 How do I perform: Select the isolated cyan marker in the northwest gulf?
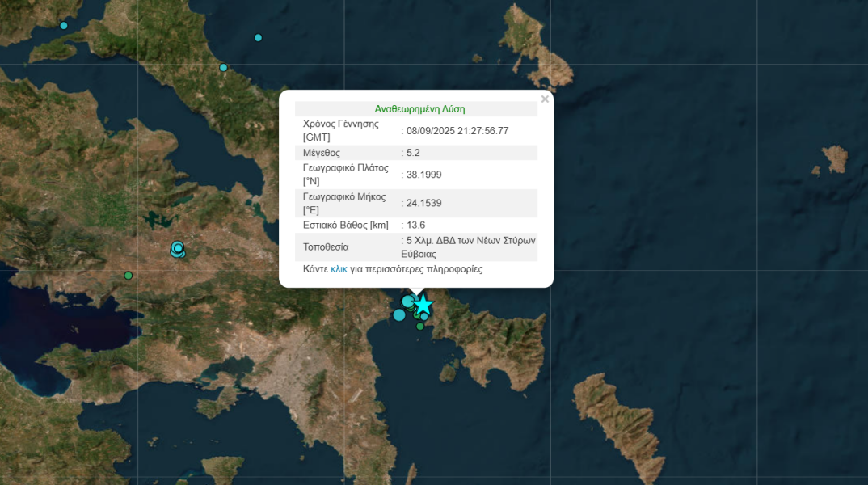[258, 37]
